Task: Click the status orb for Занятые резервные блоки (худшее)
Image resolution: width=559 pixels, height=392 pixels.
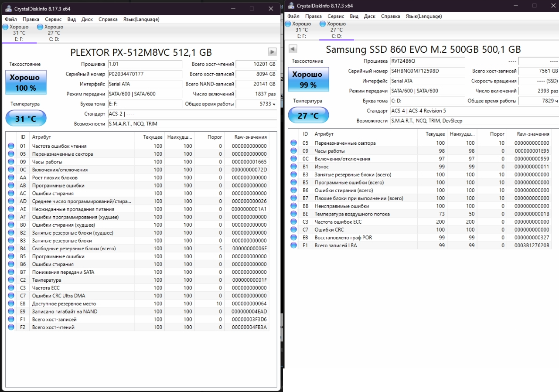Action: pos(11,233)
